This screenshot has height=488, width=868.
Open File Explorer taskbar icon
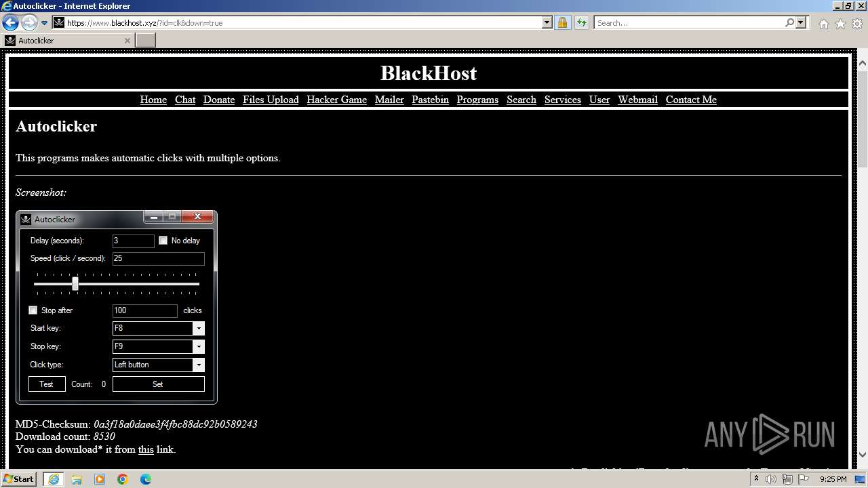click(77, 479)
